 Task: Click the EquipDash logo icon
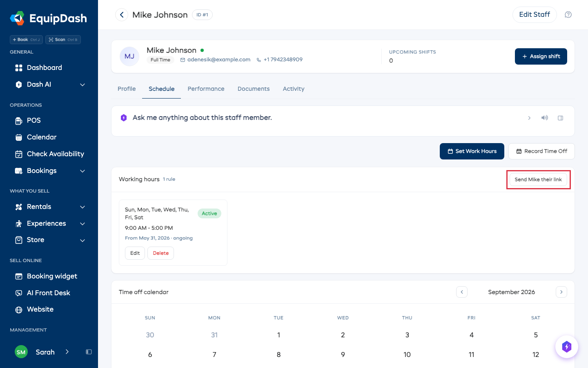17,18
